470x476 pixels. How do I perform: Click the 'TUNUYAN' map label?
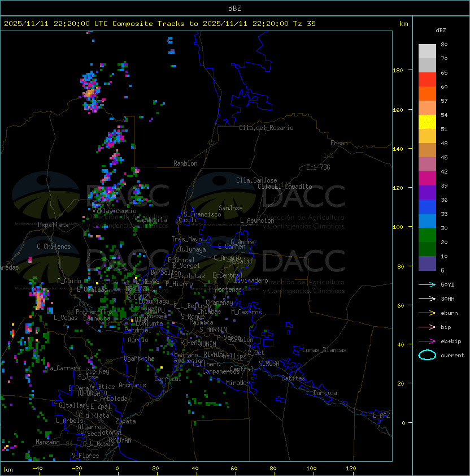point(120,440)
